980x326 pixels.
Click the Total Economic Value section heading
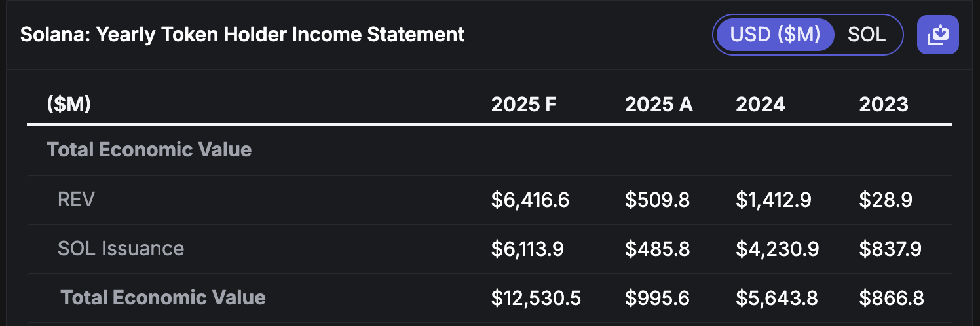[x=149, y=149]
